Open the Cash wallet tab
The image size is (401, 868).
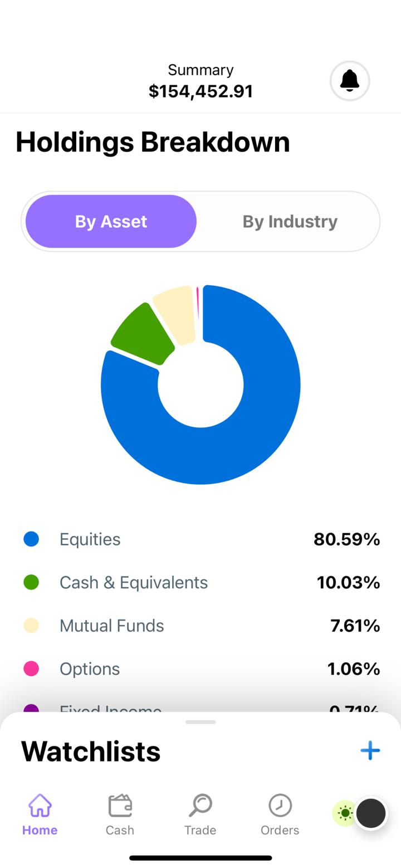click(x=120, y=815)
